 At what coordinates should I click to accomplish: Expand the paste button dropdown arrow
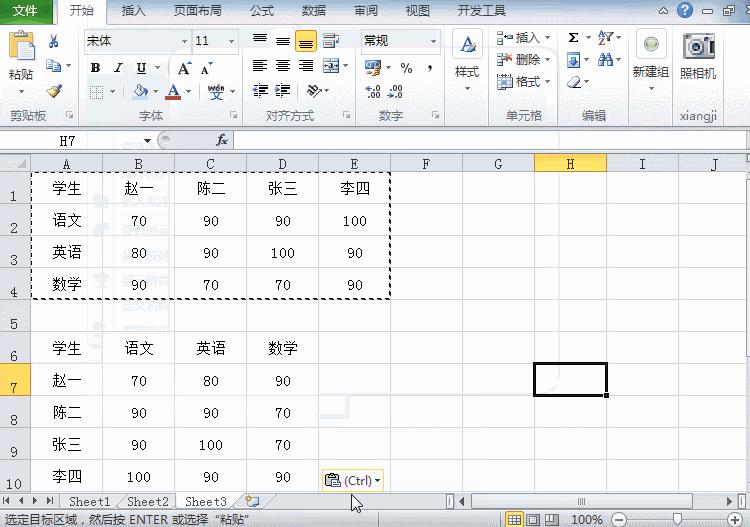[x=22, y=91]
